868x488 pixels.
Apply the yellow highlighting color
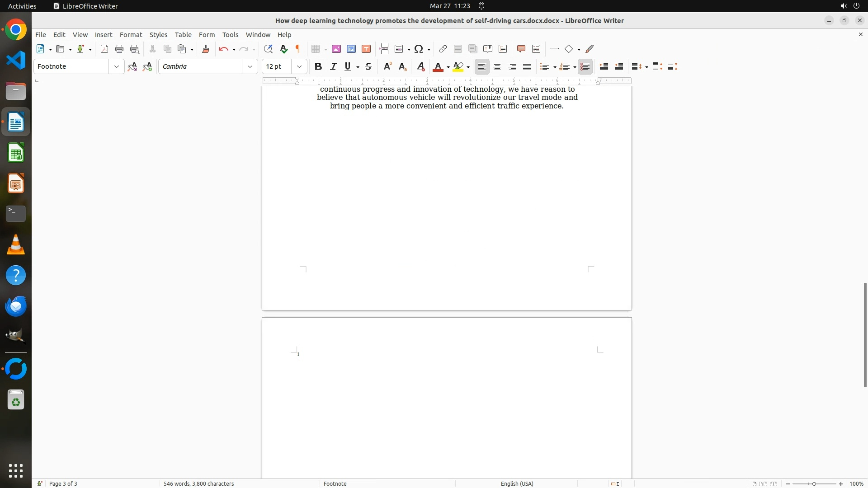458,67
